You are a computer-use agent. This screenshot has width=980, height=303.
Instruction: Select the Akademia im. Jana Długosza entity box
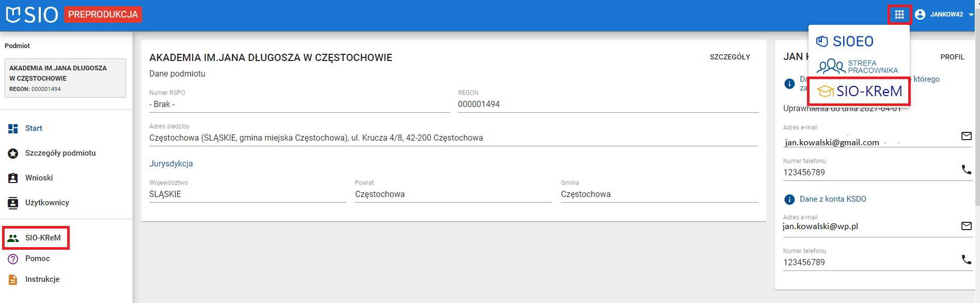coord(65,78)
